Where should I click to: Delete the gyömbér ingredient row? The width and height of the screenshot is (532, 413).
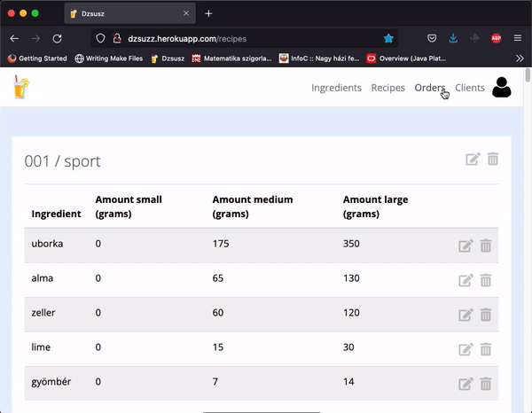click(x=486, y=384)
